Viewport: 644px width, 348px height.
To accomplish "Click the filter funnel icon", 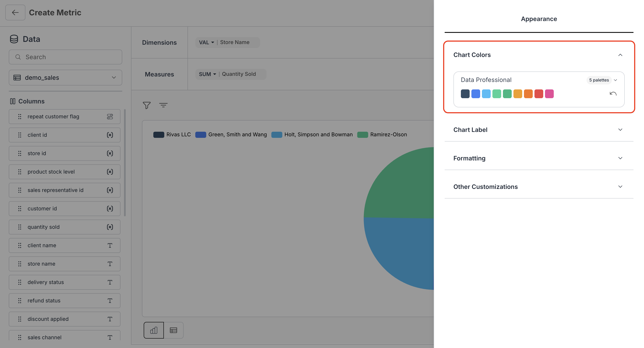I will click(147, 105).
